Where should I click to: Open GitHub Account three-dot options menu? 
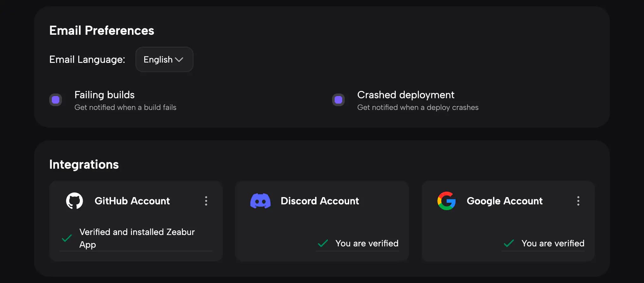tap(206, 201)
